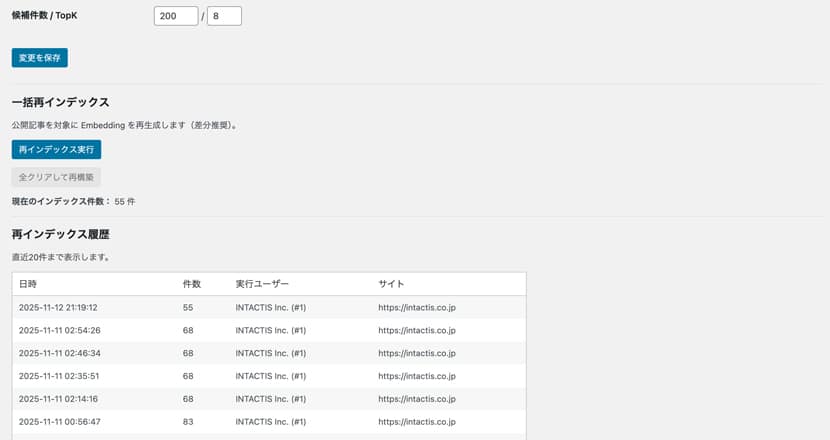The width and height of the screenshot is (830, 440).
Task: Click the 2025-11-11 00:56:47 timestamp
Action: click(60, 422)
